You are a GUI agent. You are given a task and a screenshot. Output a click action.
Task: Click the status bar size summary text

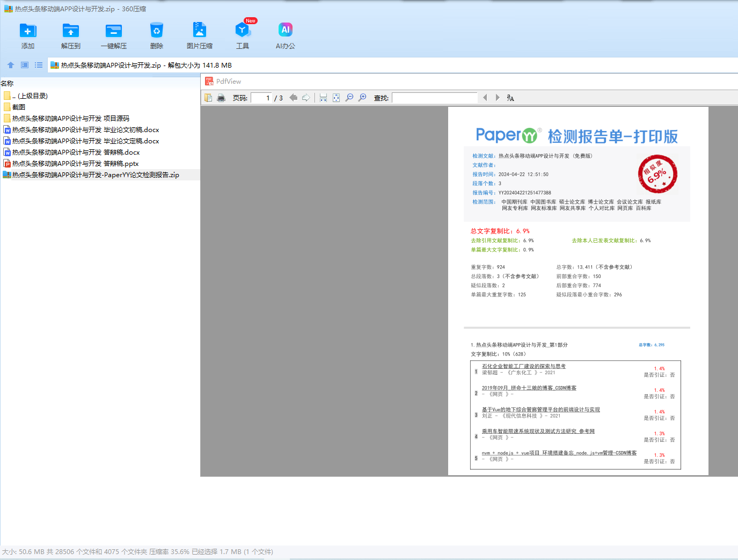(x=137, y=552)
